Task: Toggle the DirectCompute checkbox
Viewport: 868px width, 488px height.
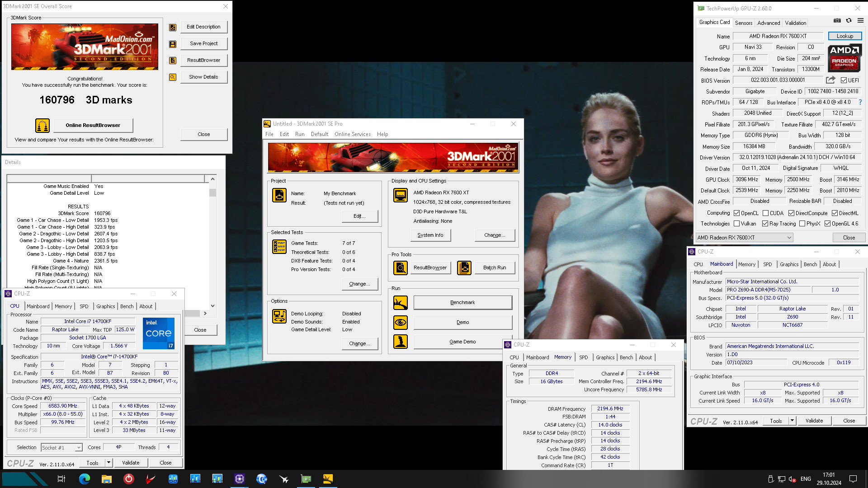Action: coord(791,213)
